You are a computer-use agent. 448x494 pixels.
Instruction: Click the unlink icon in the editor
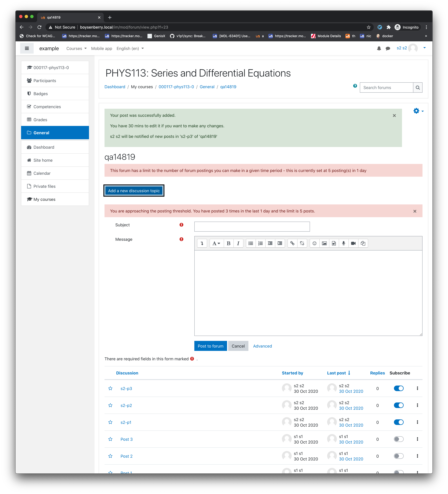[x=302, y=243]
